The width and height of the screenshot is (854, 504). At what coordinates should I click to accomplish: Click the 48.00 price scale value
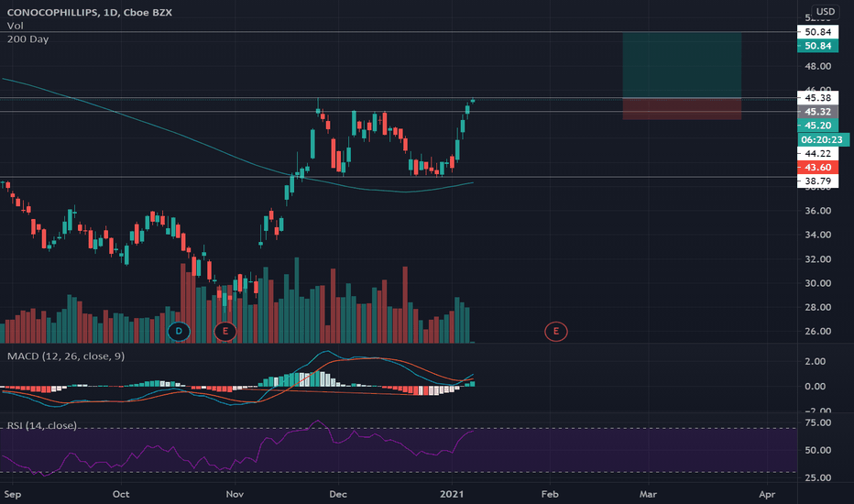pyautogui.click(x=818, y=67)
